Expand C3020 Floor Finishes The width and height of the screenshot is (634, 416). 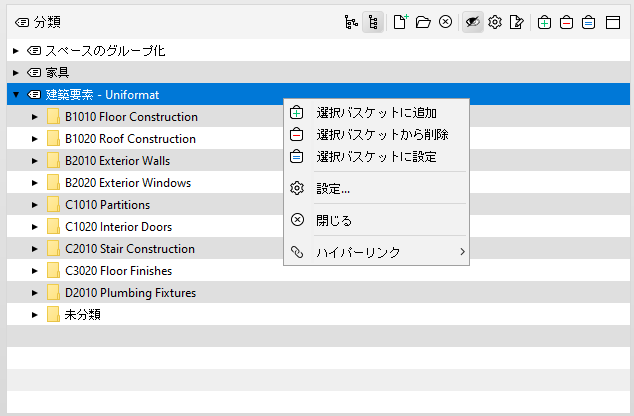click(x=35, y=271)
